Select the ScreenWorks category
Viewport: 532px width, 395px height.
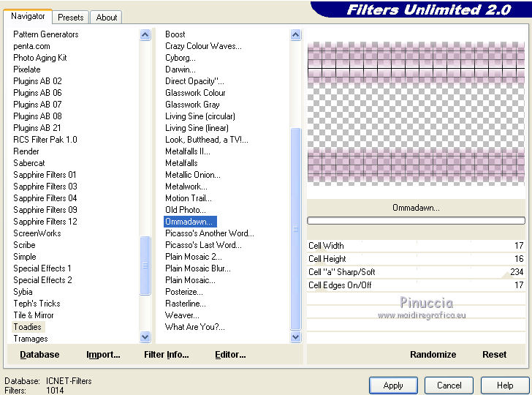37,233
